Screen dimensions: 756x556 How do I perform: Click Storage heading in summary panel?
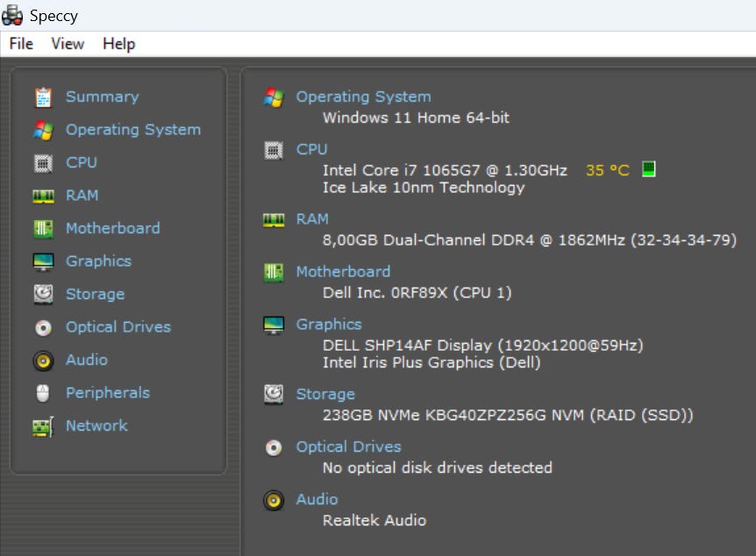325,395
